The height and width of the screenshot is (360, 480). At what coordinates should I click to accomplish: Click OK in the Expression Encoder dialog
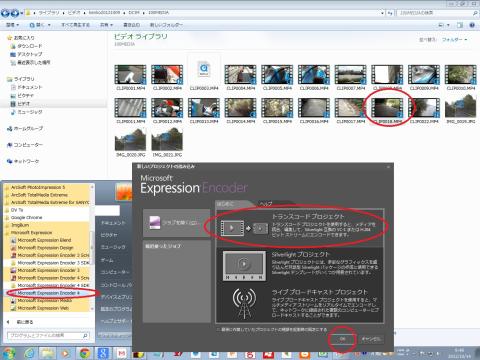(x=343, y=339)
